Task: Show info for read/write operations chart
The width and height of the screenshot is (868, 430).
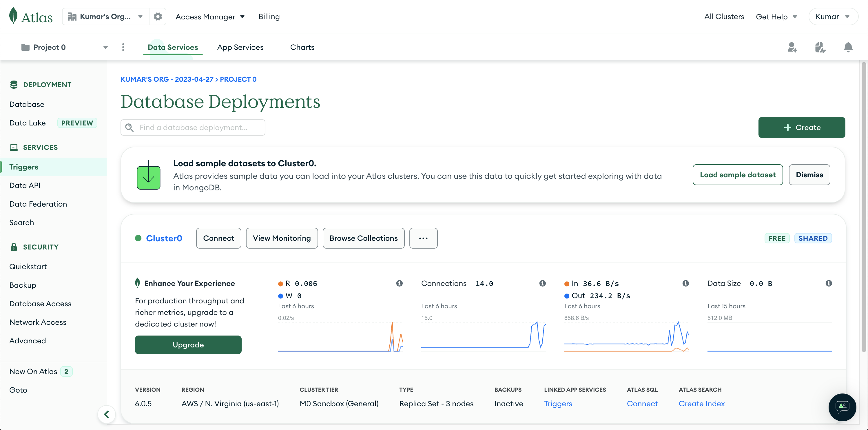Action: pos(399,283)
